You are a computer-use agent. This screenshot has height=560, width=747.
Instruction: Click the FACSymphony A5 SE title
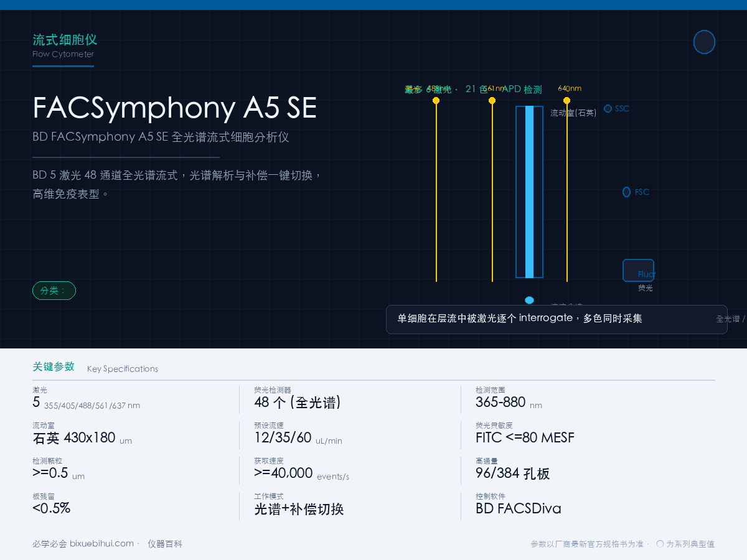pyautogui.click(x=175, y=108)
